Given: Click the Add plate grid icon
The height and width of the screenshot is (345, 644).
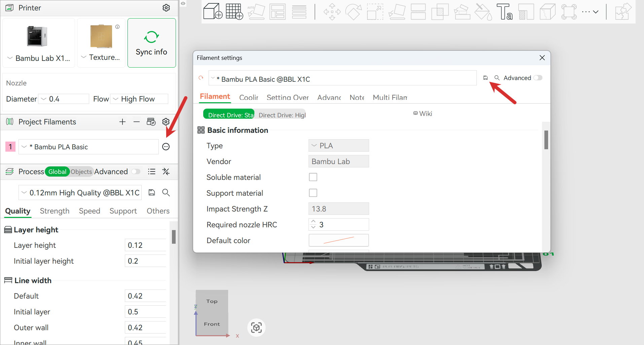Looking at the screenshot, I should click(x=235, y=11).
